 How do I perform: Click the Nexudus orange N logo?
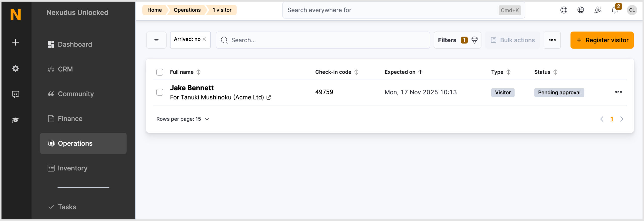[x=16, y=14]
